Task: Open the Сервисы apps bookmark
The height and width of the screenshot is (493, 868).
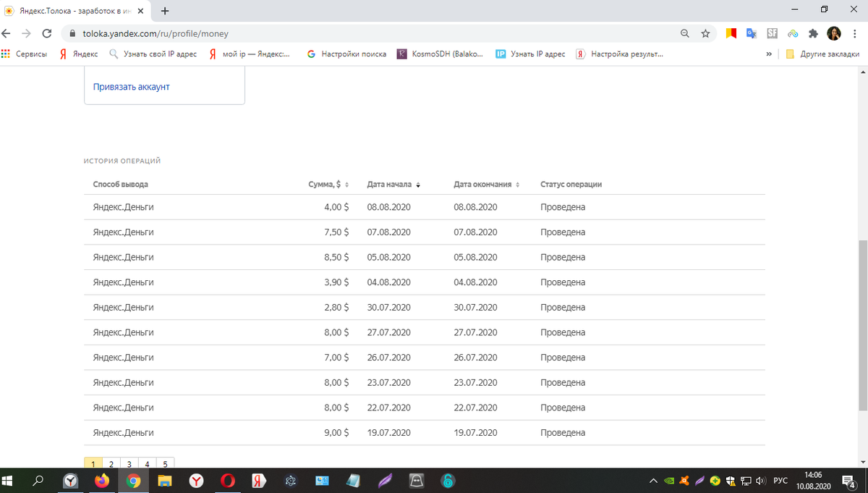Action: 25,54
